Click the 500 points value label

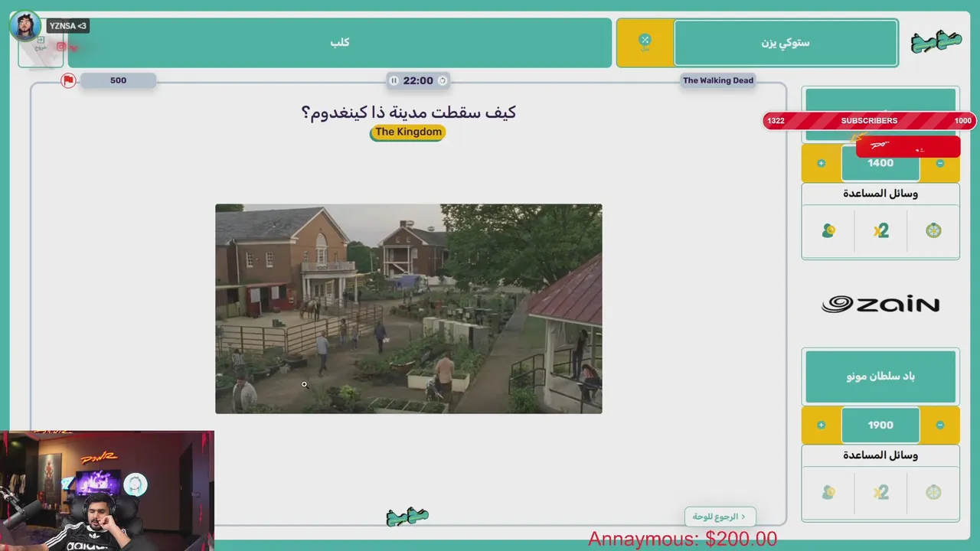(x=118, y=80)
